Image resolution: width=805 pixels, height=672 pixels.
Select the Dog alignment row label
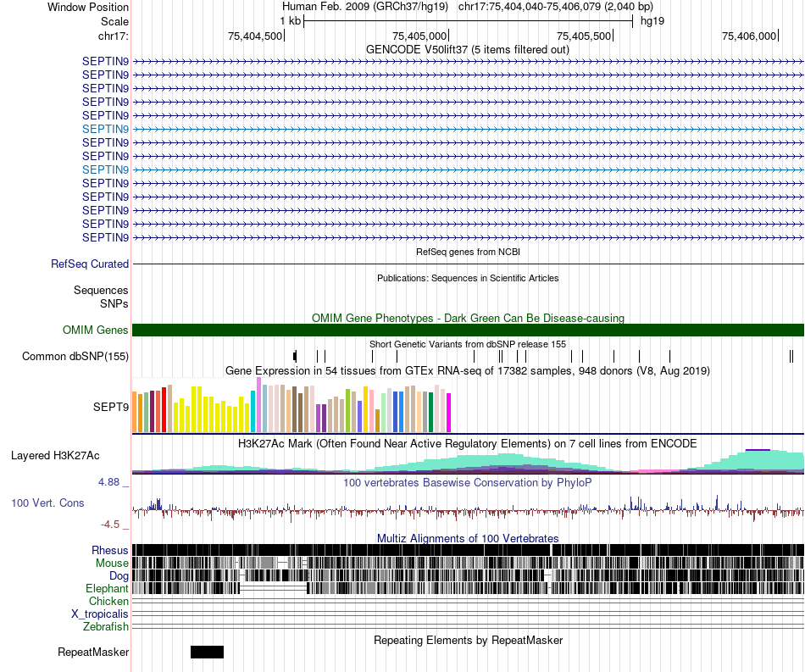[x=118, y=576]
